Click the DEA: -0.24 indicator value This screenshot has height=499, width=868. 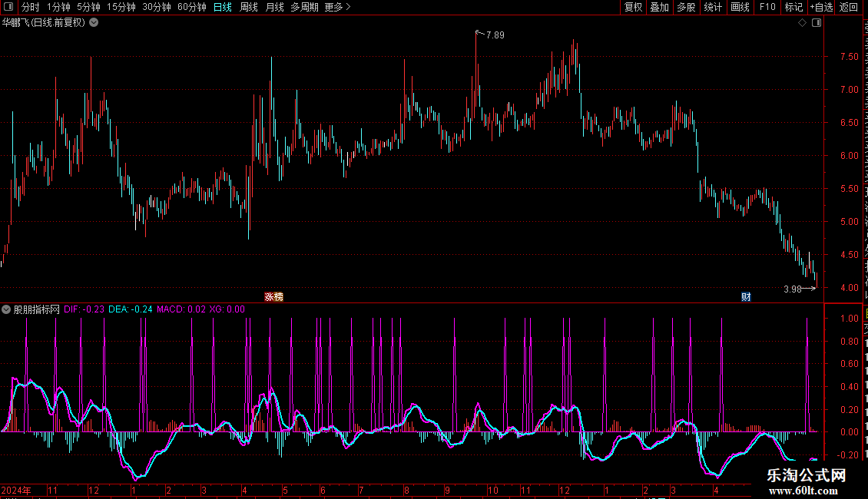coord(130,309)
